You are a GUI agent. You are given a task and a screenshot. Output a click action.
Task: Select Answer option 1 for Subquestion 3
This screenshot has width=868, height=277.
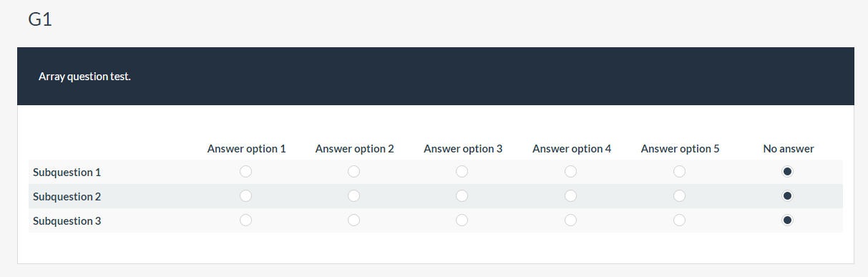click(x=246, y=220)
